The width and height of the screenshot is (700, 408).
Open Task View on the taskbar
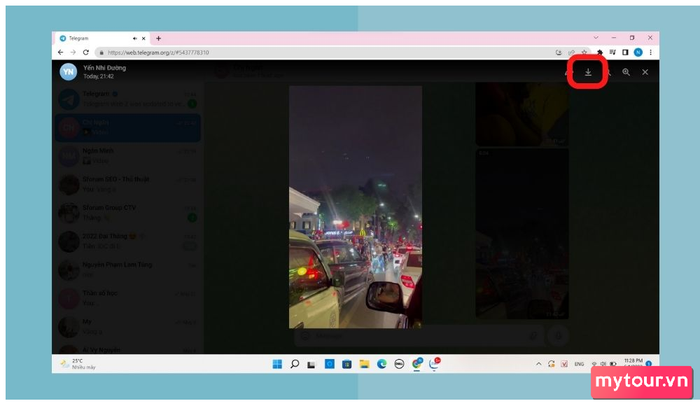(x=312, y=365)
